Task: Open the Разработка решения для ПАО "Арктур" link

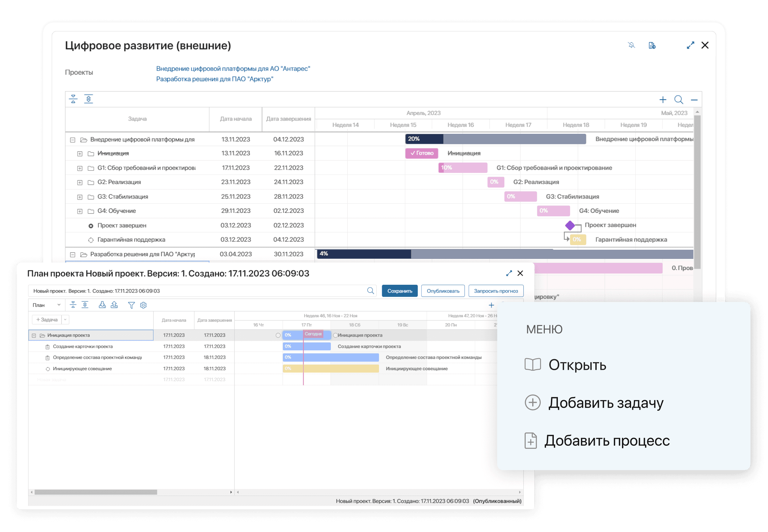Action: tap(215, 79)
